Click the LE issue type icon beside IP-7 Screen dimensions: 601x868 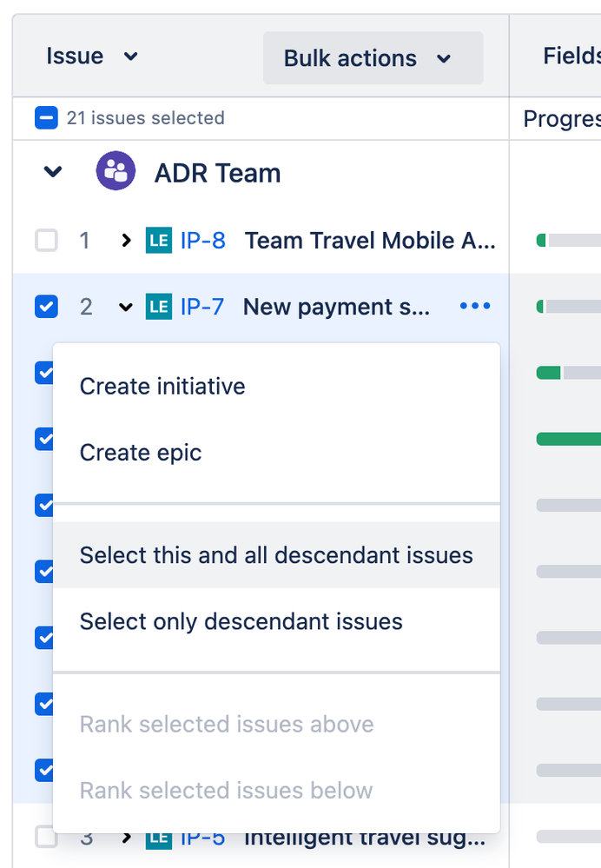pos(159,307)
